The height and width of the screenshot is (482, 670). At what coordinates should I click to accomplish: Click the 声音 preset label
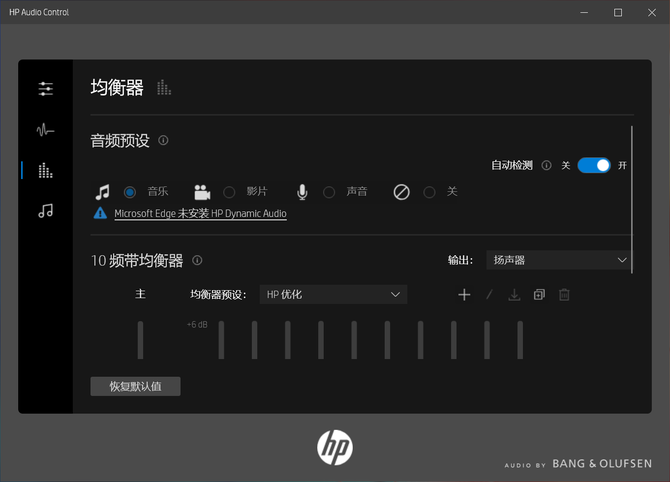pyautogui.click(x=357, y=191)
